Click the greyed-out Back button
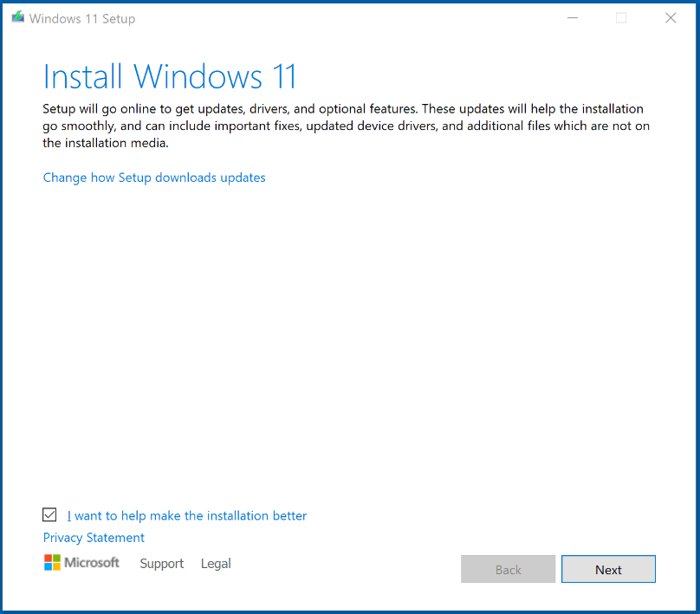 pos(508,569)
